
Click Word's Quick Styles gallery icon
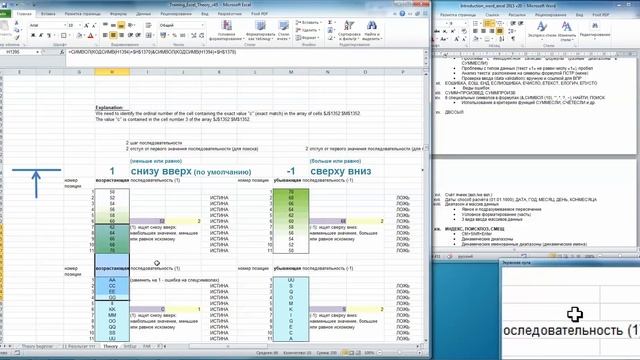542,26
